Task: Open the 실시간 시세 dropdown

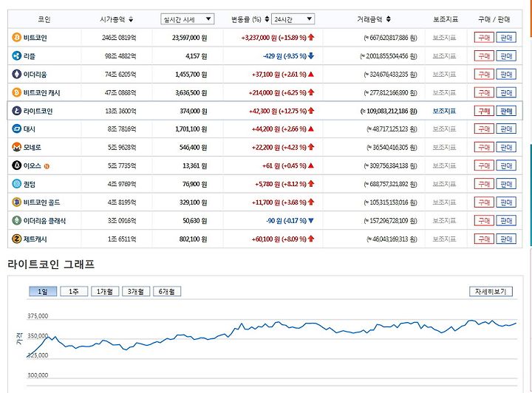Action: (x=187, y=19)
